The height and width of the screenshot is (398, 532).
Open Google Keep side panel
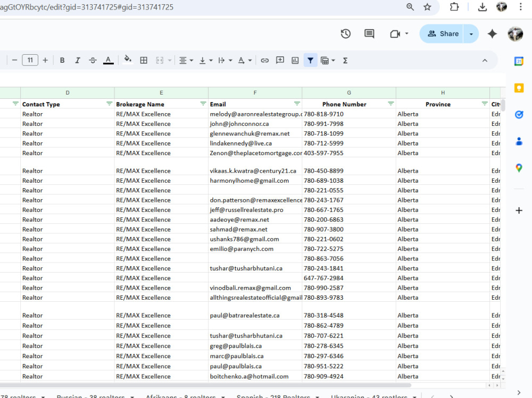click(x=519, y=88)
